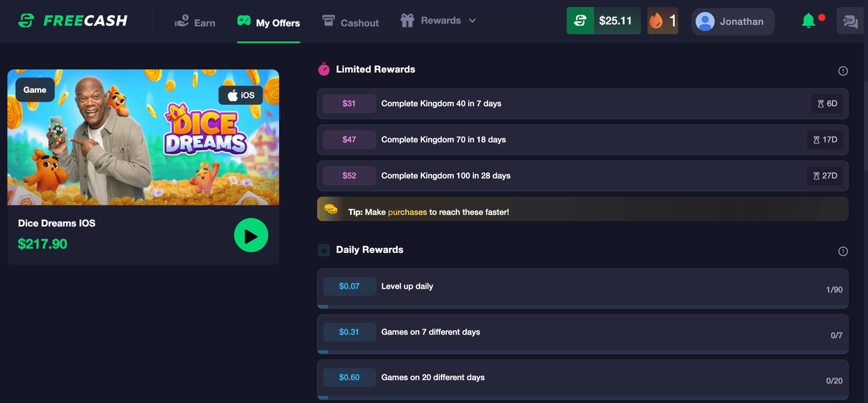This screenshot has height=403, width=868.
Task: Click the $31 reward badge
Action: coord(349,104)
